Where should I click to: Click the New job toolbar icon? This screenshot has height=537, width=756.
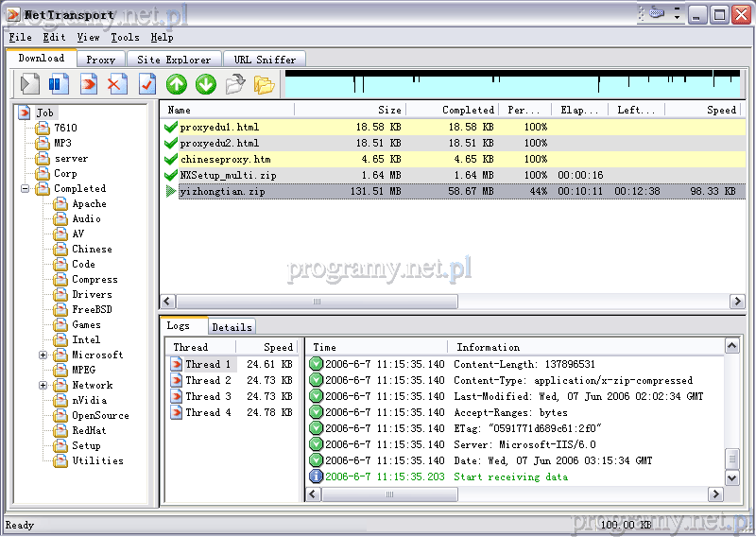(x=89, y=85)
